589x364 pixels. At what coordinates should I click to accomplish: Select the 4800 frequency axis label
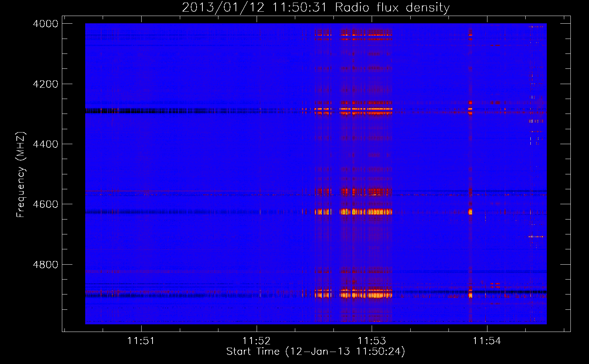click(46, 265)
